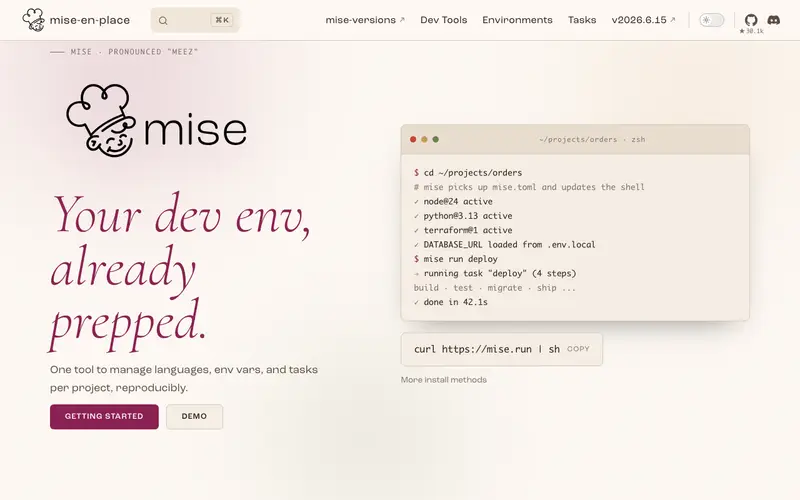Screen dimensions: 800x500
Task: Click the 'terraform@1 active' terminal line
Action: point(463,230)
